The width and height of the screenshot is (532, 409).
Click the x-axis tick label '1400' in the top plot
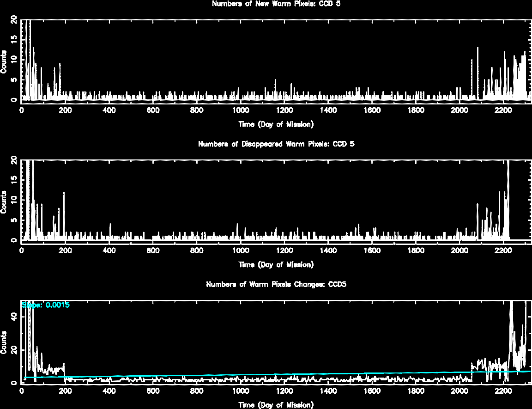[x=328, y=110]
